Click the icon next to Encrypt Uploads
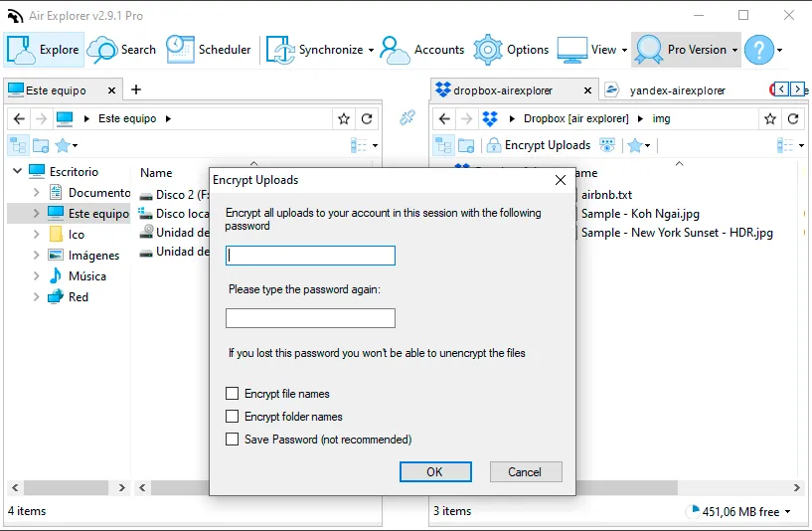 (607, 145)
